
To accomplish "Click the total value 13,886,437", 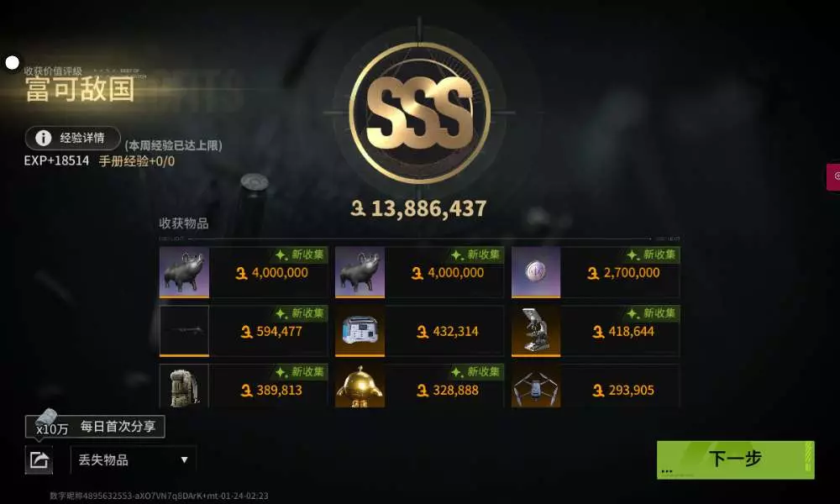I will coord(418,208).
